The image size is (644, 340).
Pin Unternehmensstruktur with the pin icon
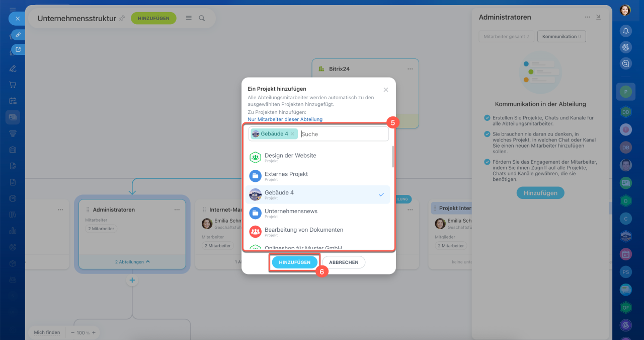(122, 18)
